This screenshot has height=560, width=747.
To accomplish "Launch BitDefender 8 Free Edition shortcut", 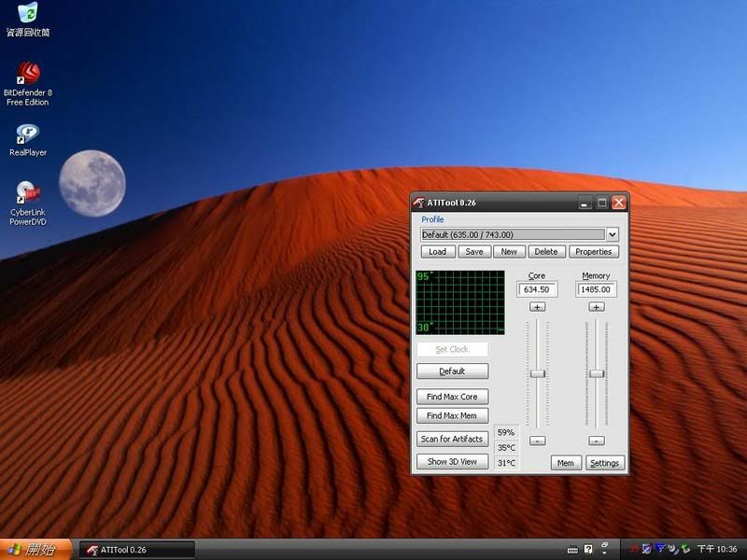I will [x=28, y=75].
